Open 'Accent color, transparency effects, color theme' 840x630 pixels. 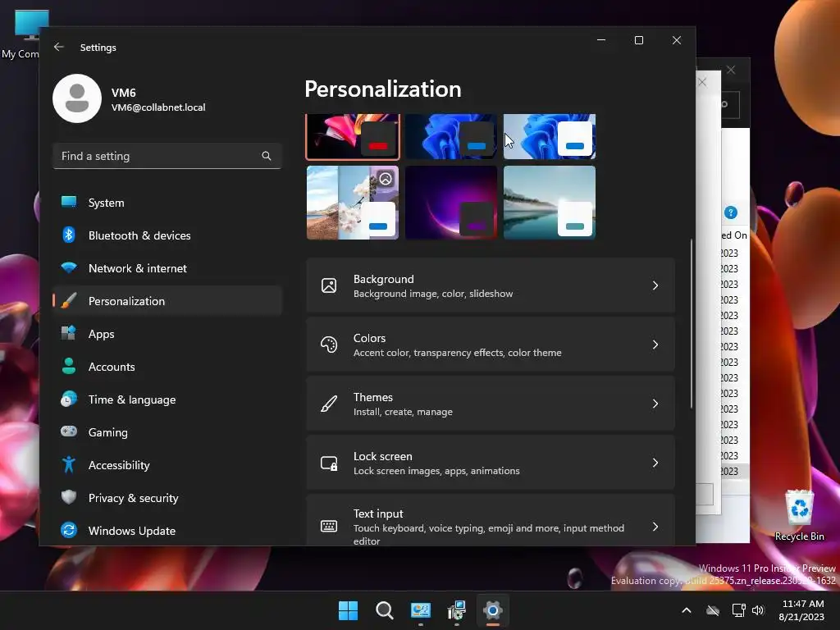pos(491,345)
